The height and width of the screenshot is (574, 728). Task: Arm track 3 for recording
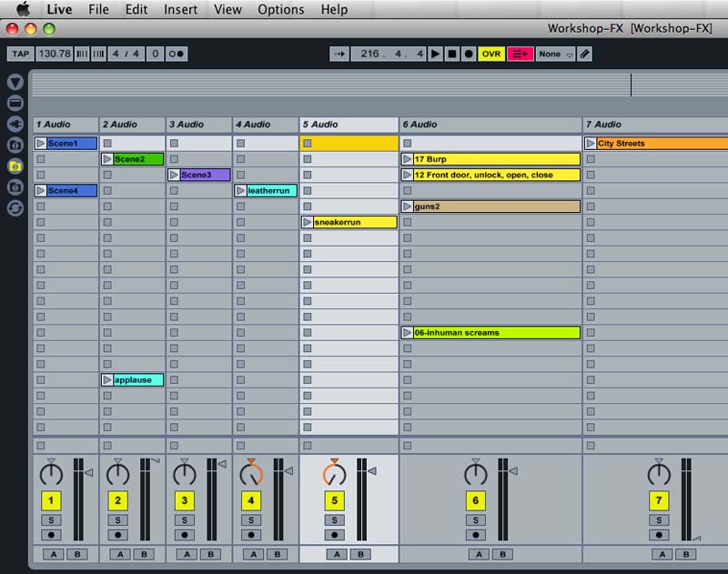point(185,535)
